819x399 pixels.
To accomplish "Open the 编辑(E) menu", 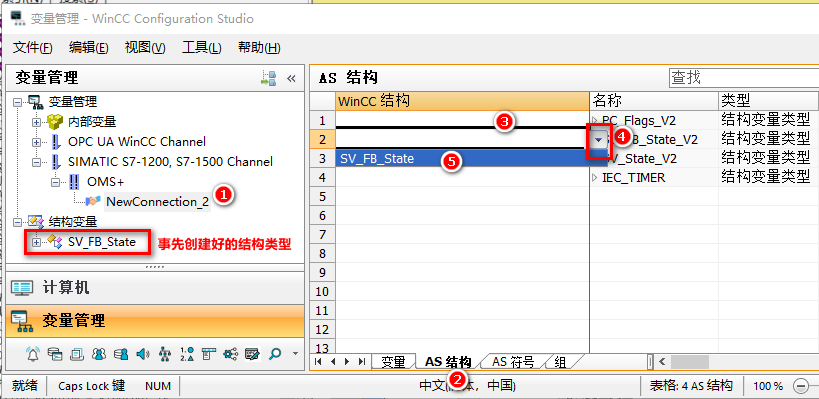I will [x=89, y=48].
